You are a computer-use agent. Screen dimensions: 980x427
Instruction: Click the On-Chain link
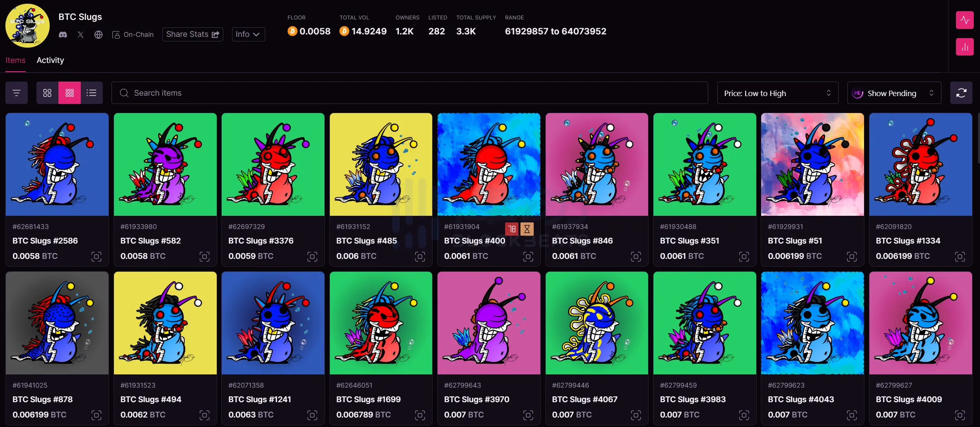pyautogui.click(x=133, y=35)
